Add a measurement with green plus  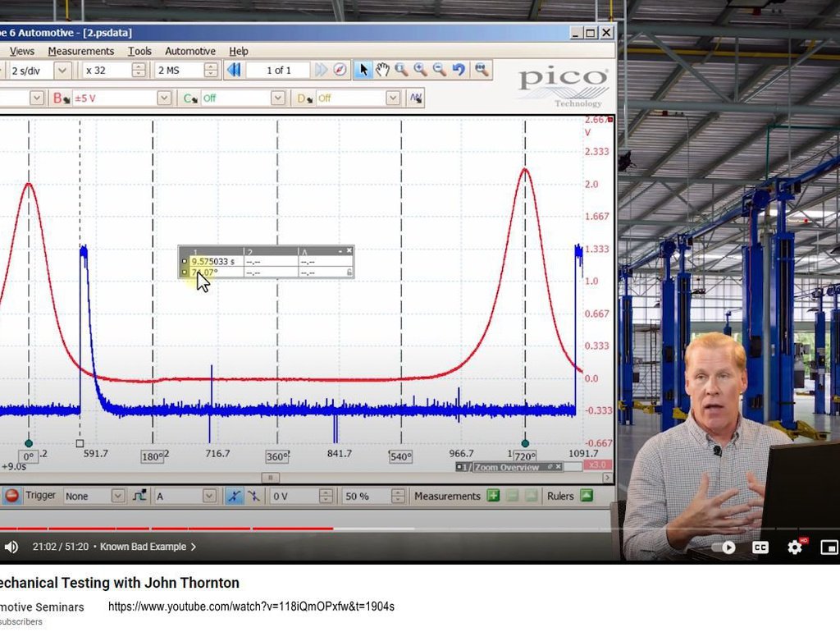click(493, 496)
